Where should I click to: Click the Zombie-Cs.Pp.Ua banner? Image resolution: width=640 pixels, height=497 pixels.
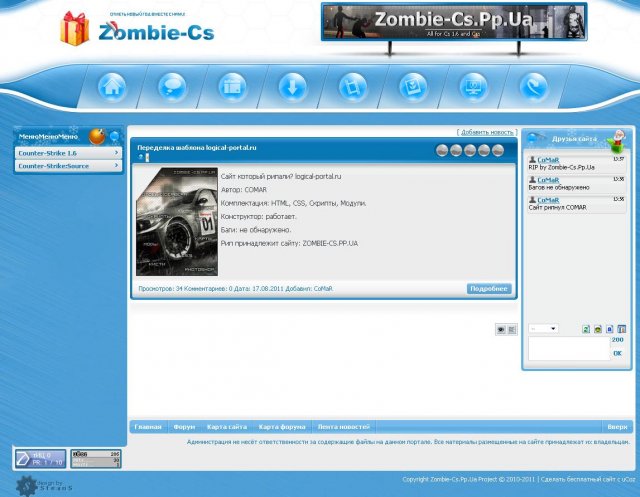[x=454, y=22]
